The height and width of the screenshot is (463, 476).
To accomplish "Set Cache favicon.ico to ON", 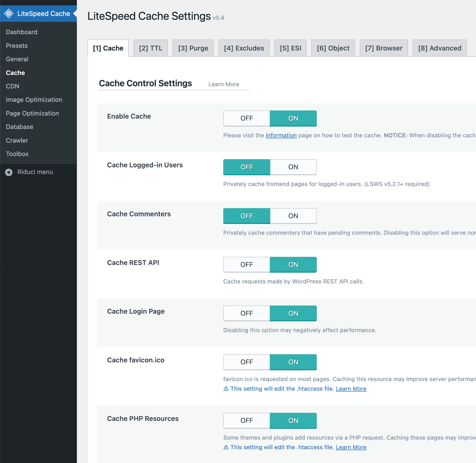I will 293,362.
